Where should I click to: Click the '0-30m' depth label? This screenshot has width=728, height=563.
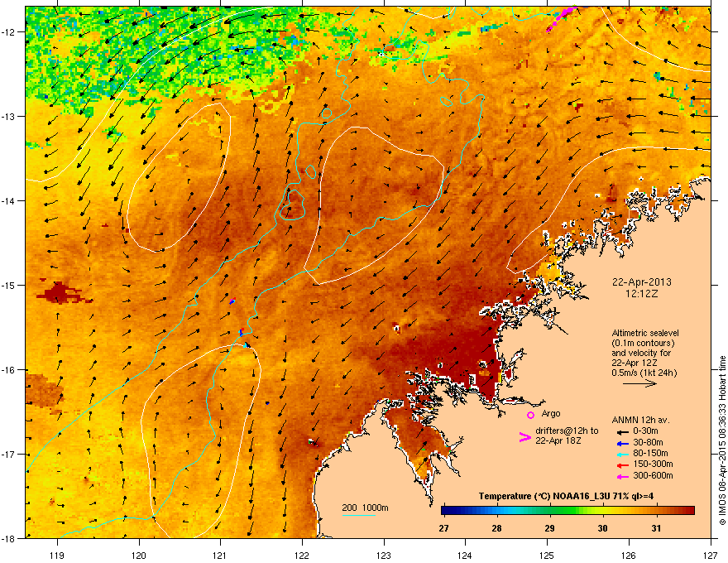click(645, 431)
